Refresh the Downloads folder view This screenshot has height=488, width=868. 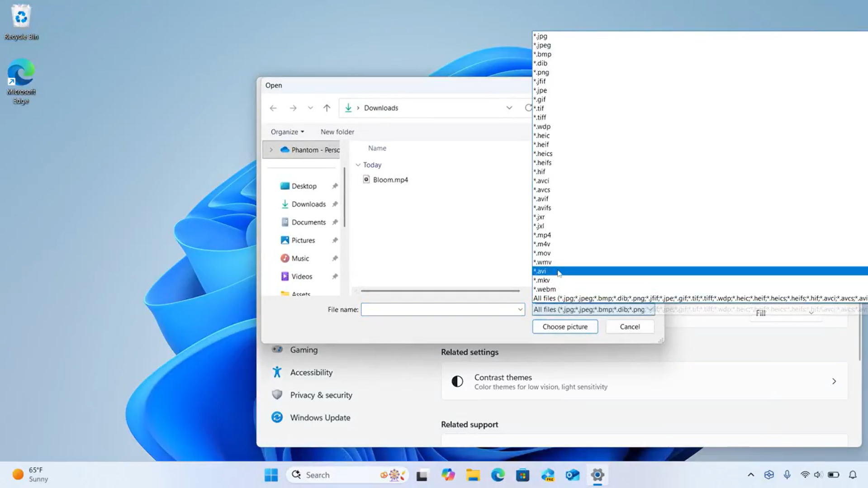coord(527,108)
